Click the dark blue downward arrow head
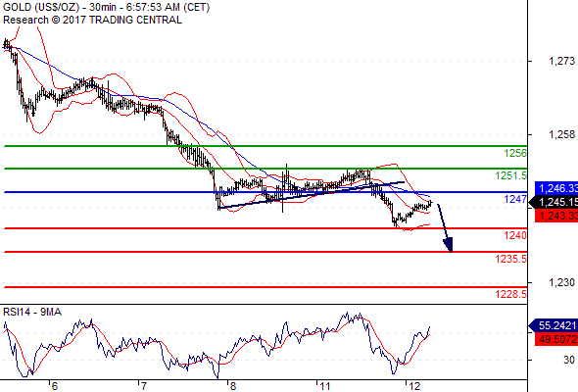The height and width of the screenshot is (392, 578). [x=449, y=245]
